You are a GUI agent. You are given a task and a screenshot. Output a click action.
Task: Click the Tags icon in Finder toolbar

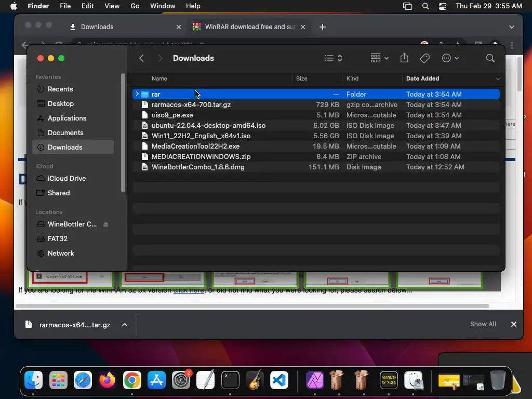[424, 58]
